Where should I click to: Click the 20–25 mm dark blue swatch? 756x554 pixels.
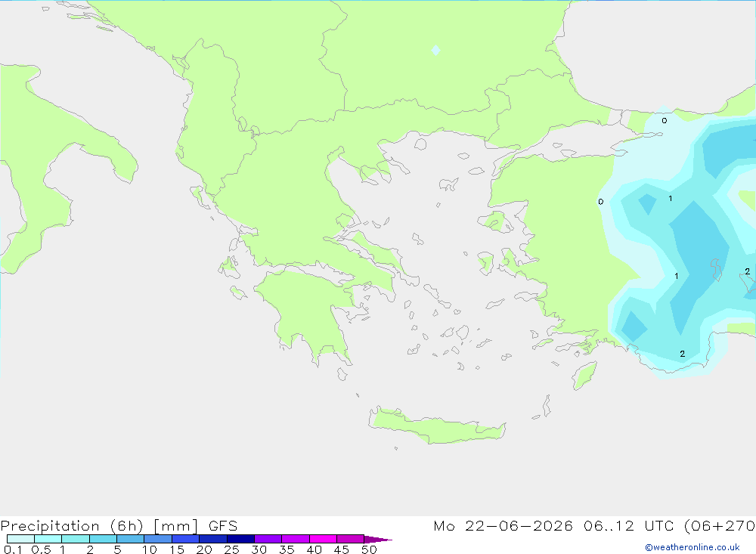click(x=213, y=539)
